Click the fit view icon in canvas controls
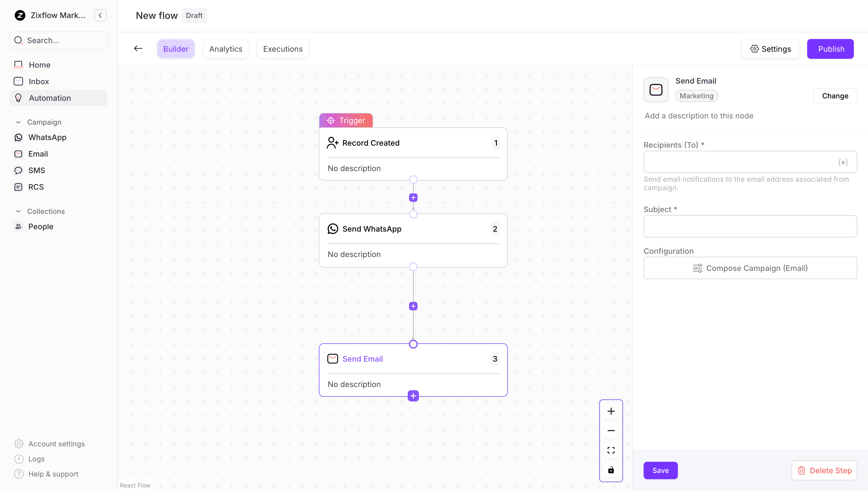 click(x=611, y=450)
